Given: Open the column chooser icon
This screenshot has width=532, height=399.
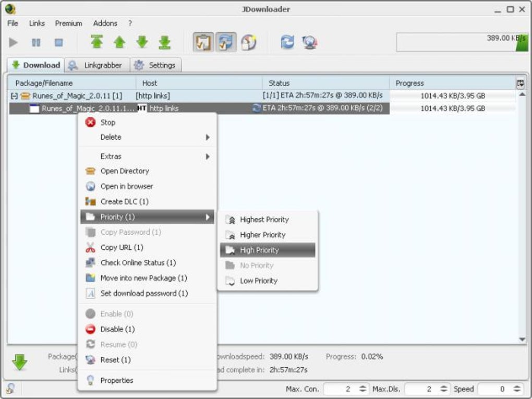Looking at the screenshot, I should tap(521, 83).
